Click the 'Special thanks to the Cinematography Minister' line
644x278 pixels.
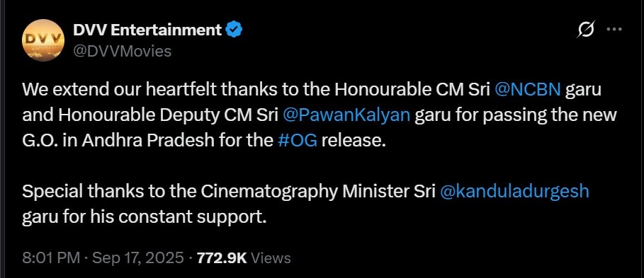click(x=305, y=192)
